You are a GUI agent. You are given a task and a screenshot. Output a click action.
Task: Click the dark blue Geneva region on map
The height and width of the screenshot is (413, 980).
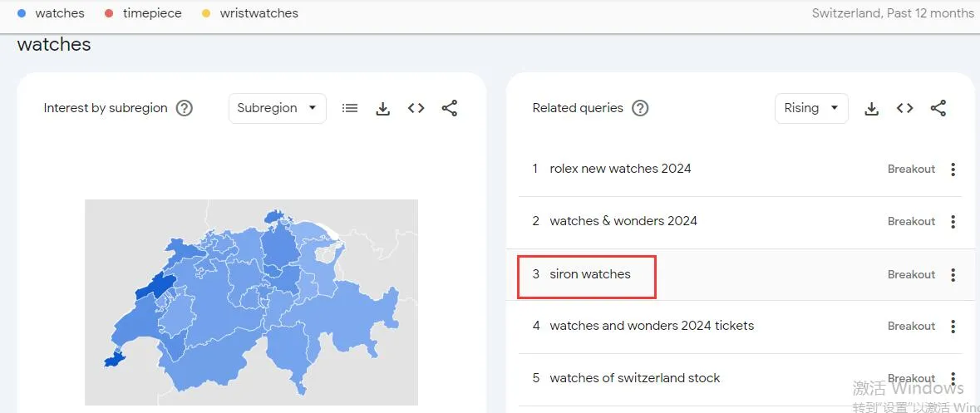115,359
